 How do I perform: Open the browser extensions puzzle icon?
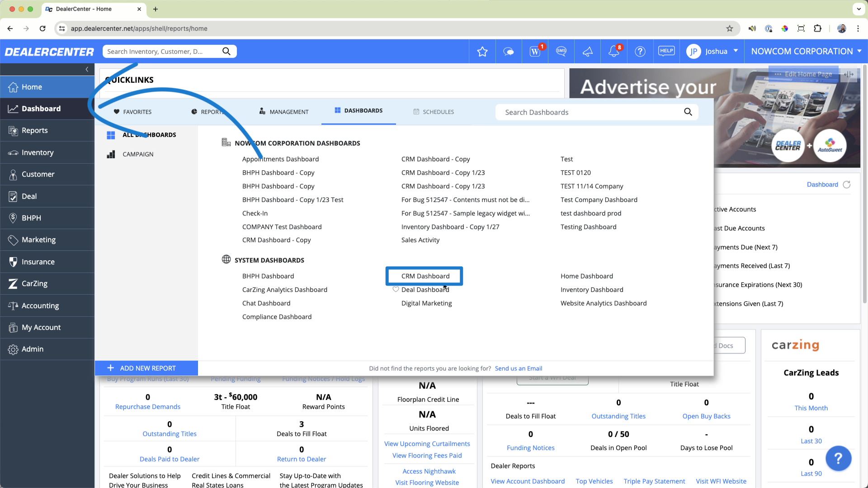pos(817,28)
